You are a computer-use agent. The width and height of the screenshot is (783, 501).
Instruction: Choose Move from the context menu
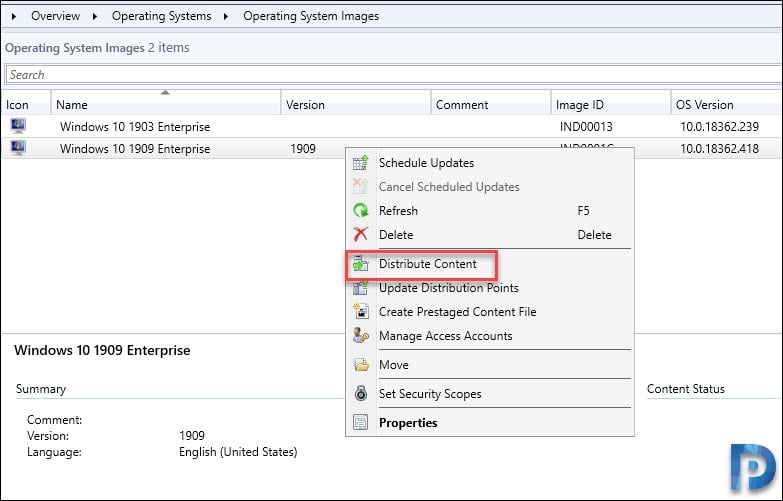[490, 365]
